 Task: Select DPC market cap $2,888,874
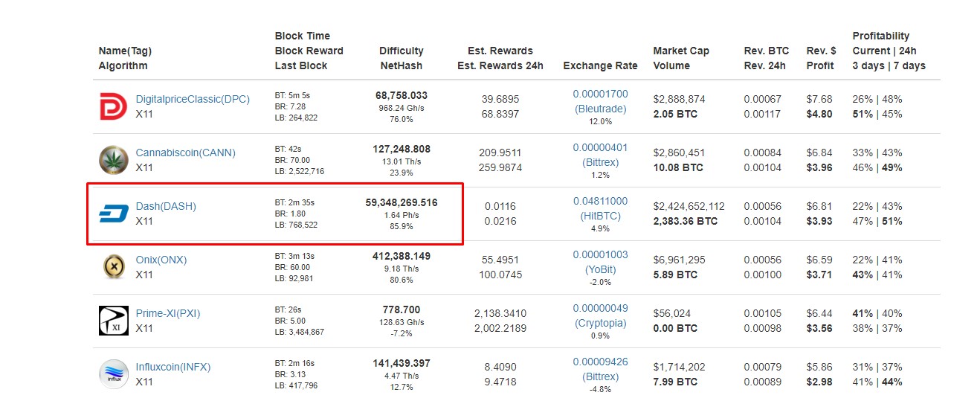[679, 99]
